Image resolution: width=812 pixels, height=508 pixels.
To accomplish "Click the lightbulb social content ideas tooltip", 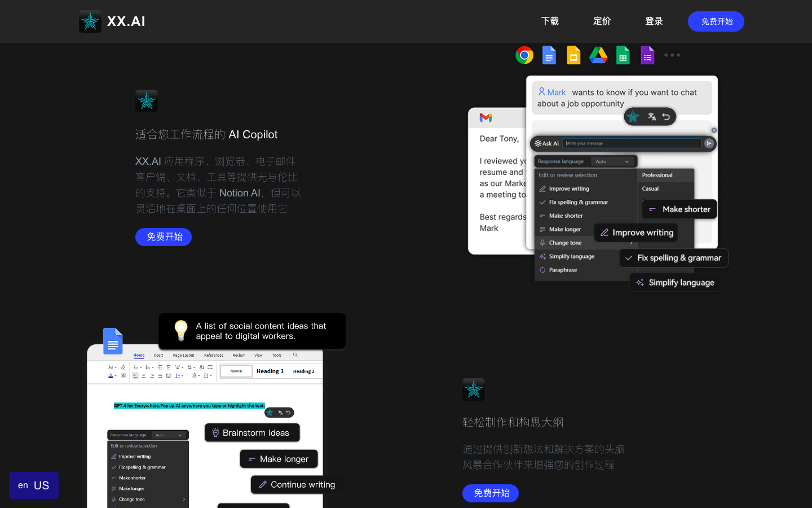I will click(x=252, y=331).
